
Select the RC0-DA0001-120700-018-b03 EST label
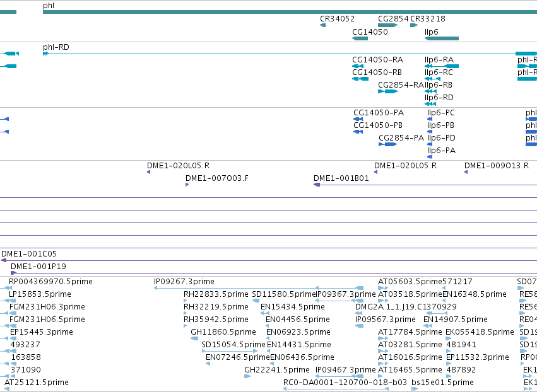click(x=345, y=383)
